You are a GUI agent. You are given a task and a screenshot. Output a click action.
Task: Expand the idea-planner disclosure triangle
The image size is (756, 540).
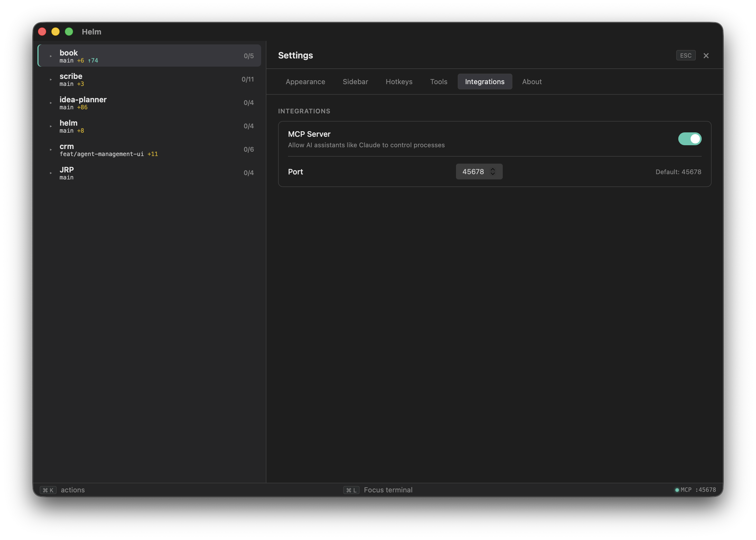coord(51,103)
